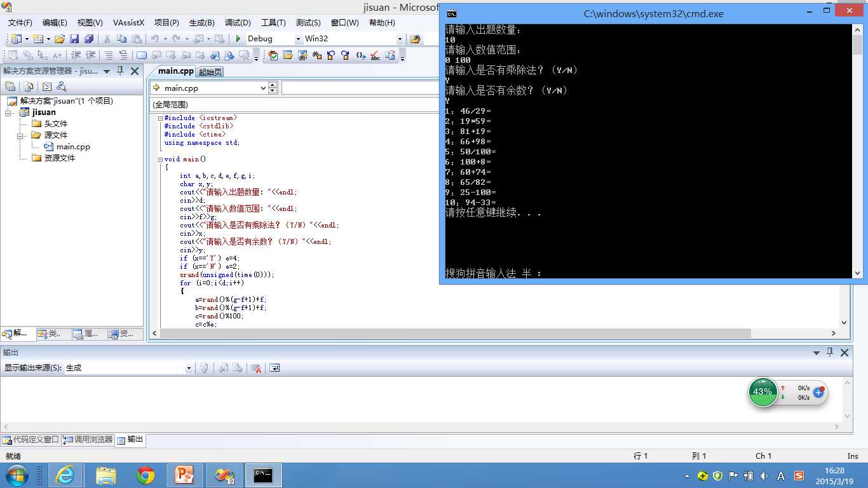Click the VAssistX spell check abc icon
Viewport: 868px width, 488px height.
point(375,55)
